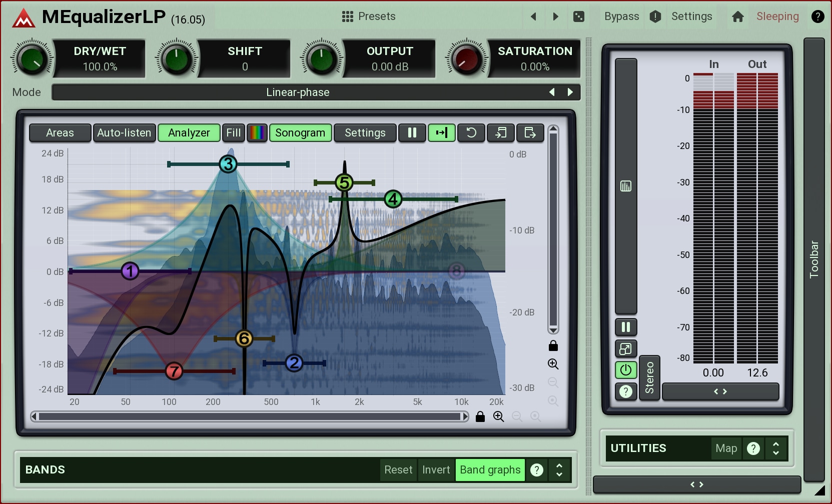Switch to next Mode with right arrow
The image size is (832, 504).
[570, 92]
